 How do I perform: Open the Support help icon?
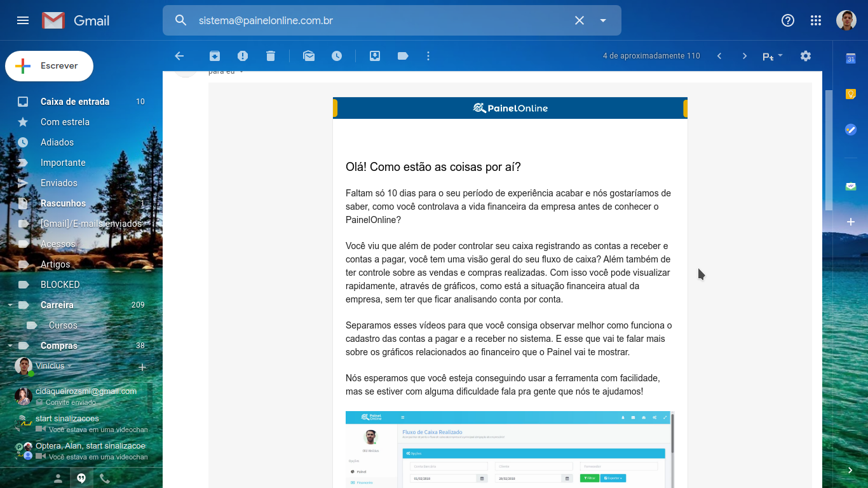pyautogui.click(x=788, y=20)
